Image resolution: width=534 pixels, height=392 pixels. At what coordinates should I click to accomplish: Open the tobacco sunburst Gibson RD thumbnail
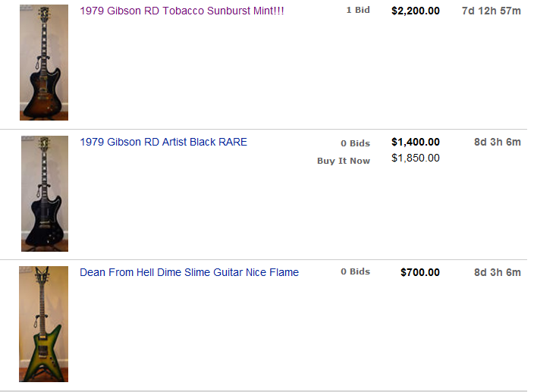coord(44,62)
